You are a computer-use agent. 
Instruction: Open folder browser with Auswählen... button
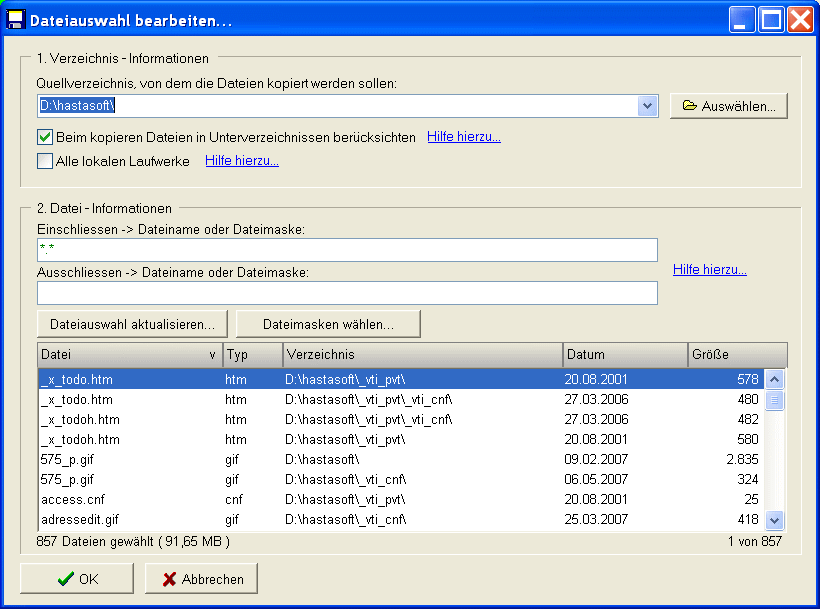tap(728, 106)
